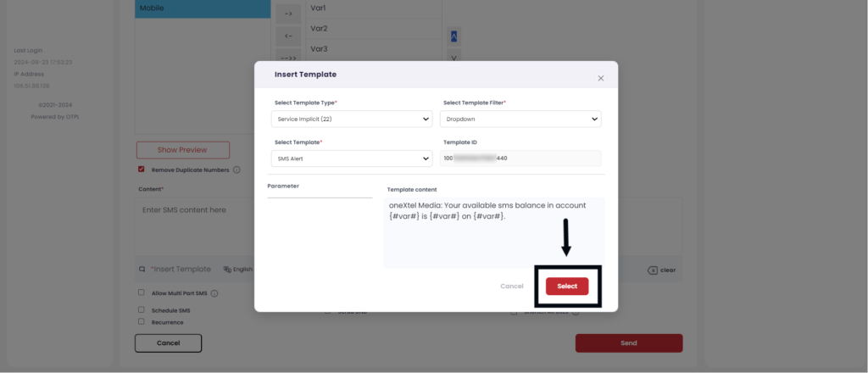Open the Insert Template link below content
This screenshot has width=868, height=373.
181,269
